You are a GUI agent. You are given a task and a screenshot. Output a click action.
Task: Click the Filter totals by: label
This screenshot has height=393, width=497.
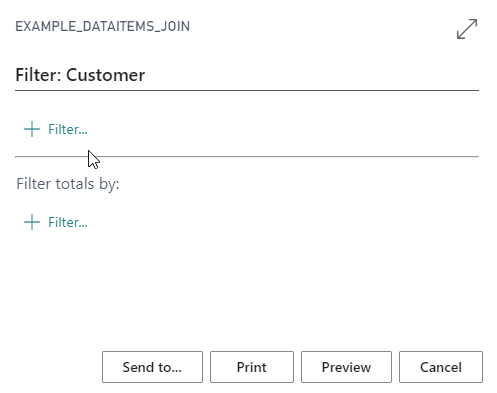[x=68, y=184]
